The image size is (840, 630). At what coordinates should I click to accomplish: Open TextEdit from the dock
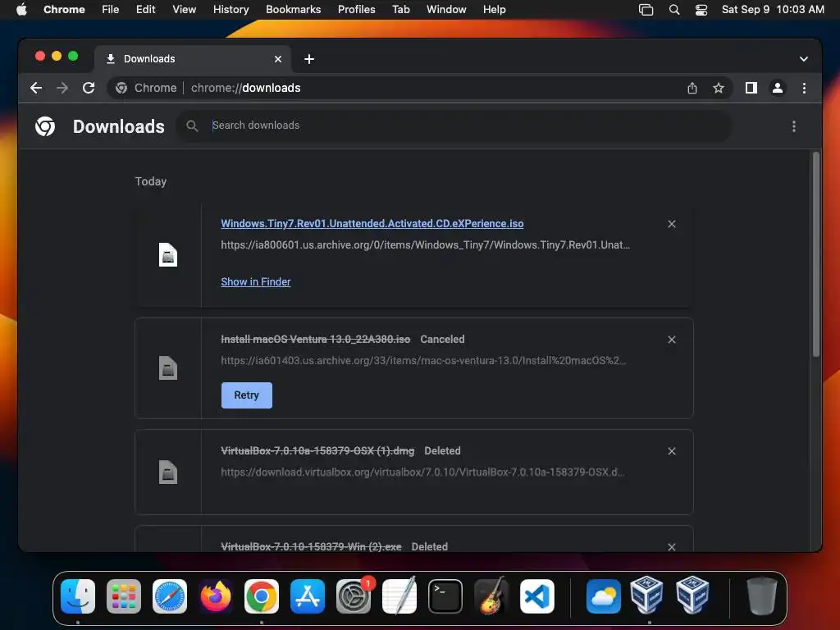(399, 596)
